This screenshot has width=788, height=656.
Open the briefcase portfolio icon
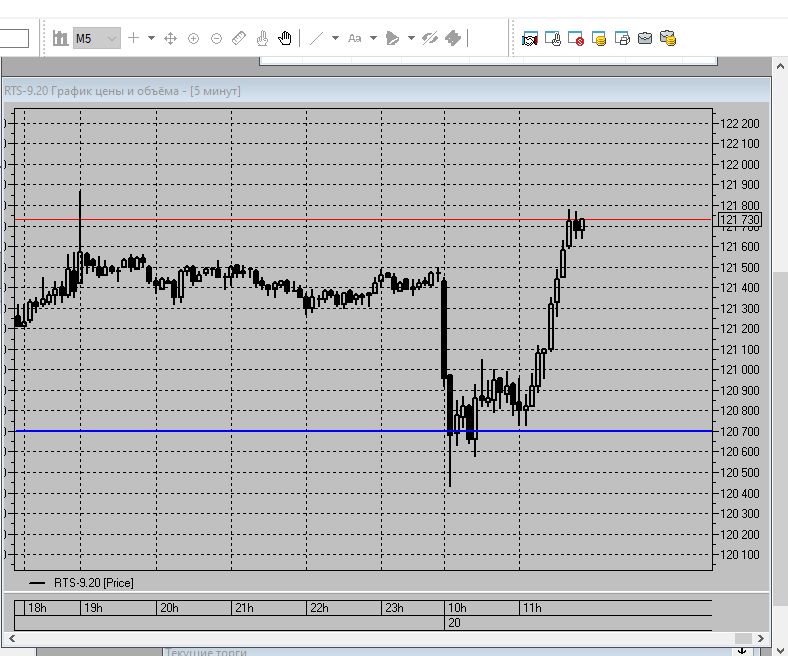coord(645,38)
